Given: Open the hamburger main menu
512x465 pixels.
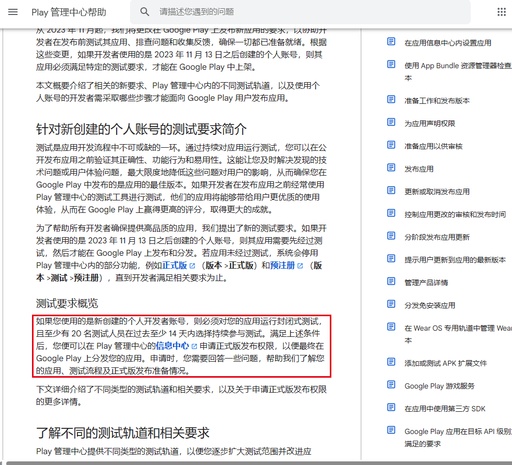Looking at the screenshot, I should point(13,12).
